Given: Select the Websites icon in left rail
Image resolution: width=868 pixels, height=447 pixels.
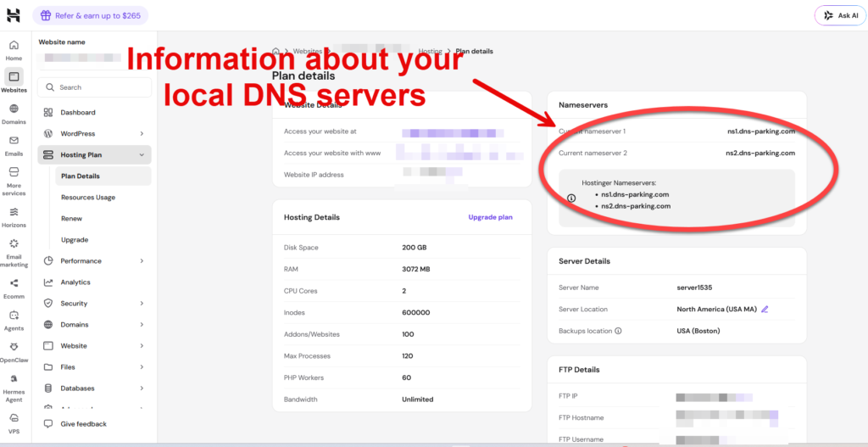Looking at the screenshot, I should (14, 76).
